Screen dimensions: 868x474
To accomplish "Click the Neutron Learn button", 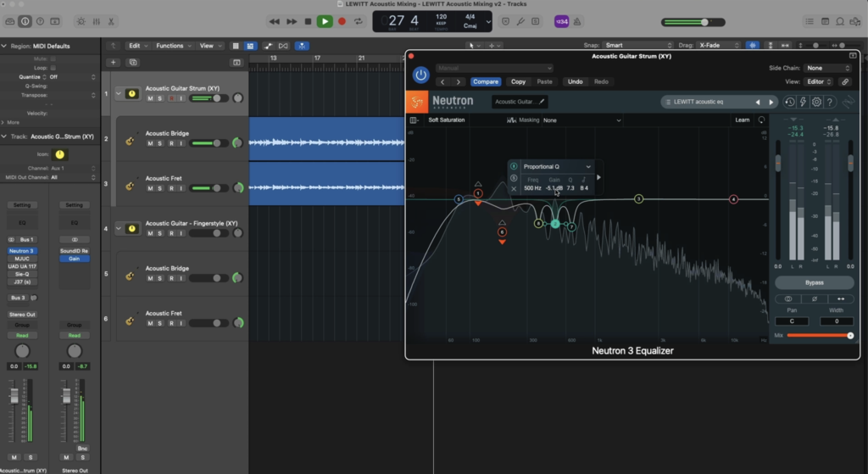I will [x=743, y=120].
